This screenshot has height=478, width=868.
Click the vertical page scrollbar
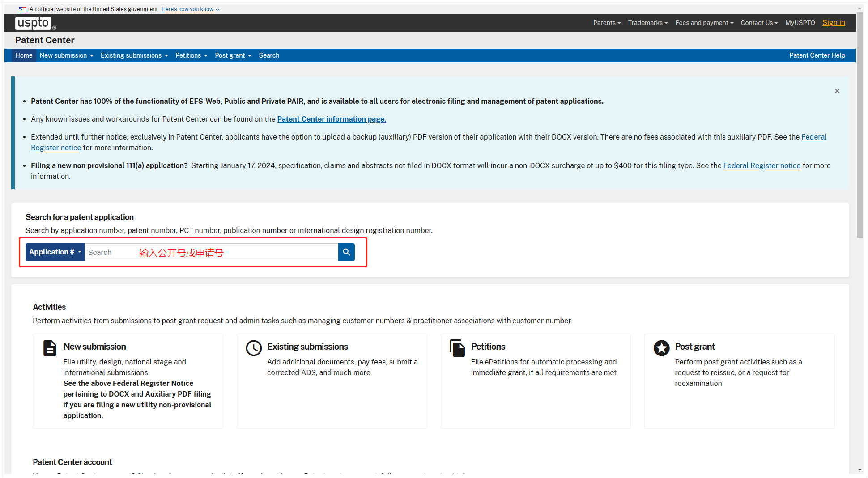[x=859, y=125]
